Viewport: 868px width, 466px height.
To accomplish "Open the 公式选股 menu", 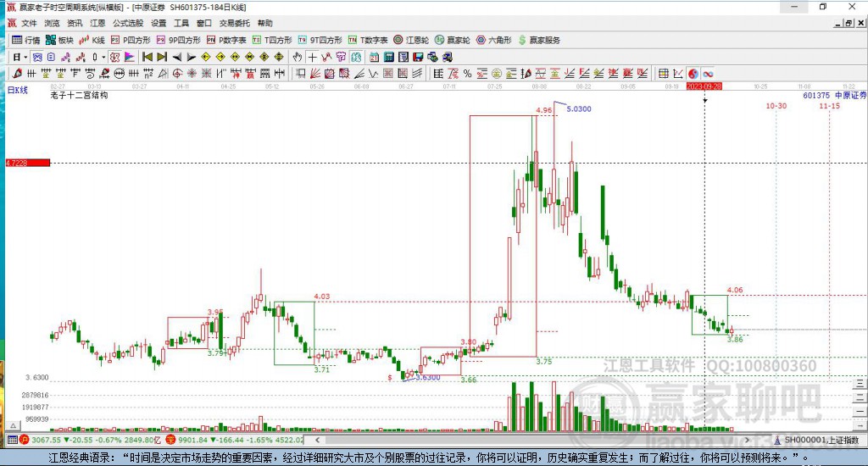I will click(x=126, y=23).
